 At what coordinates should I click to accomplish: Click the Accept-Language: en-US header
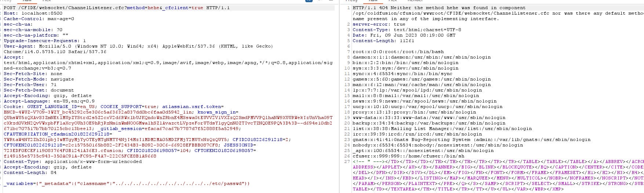coord(49,101)
